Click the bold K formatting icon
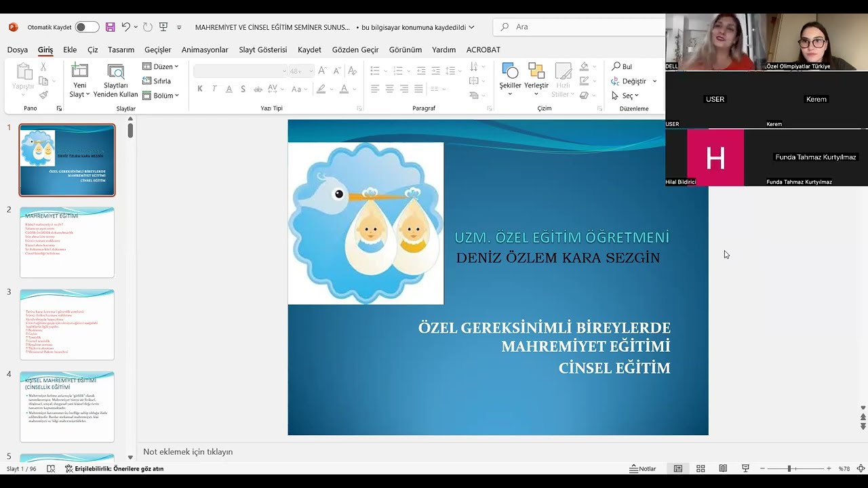Screen dimensions: 868x488 click(x=200, y=89)
